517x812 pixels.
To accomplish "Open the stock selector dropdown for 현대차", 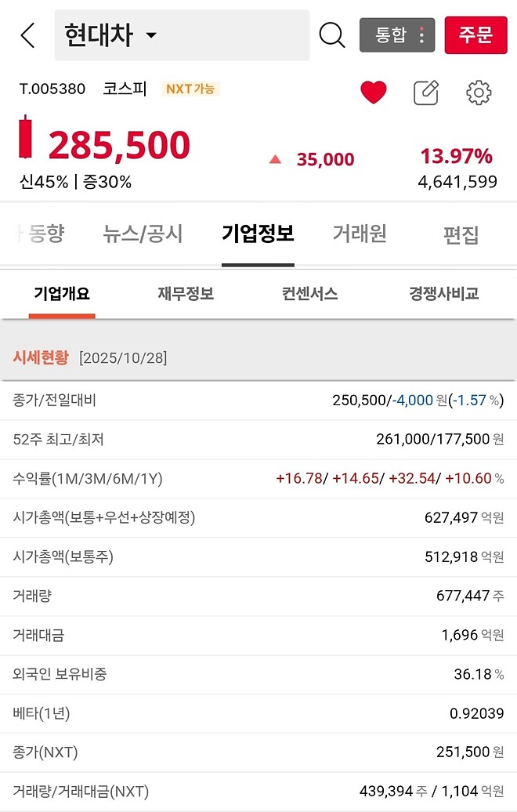I will pos(150,34).
